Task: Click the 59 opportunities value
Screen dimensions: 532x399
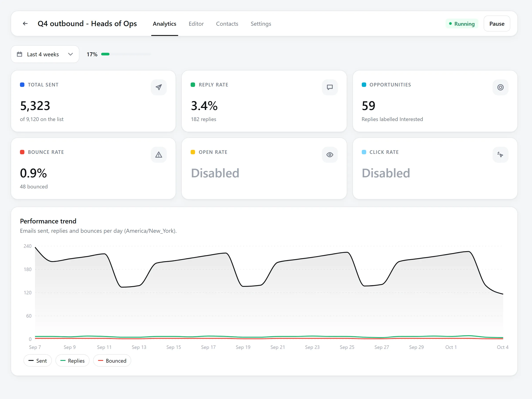Action: (x=368, y=106)
